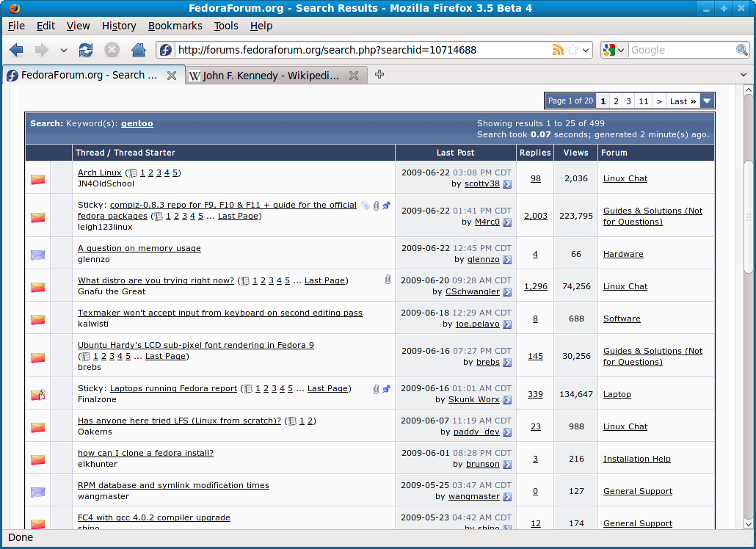The image size is (756, 549).
Task: Switch to the John F. Kennedy Wikipedia tab
Action: point(276,75)
